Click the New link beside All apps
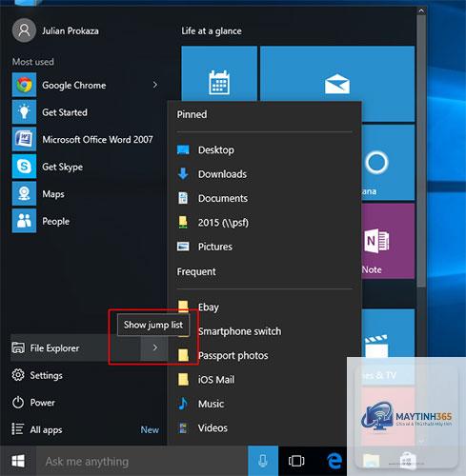The width and height of the screenshot is (466, 476). click(x=150, y=429)
